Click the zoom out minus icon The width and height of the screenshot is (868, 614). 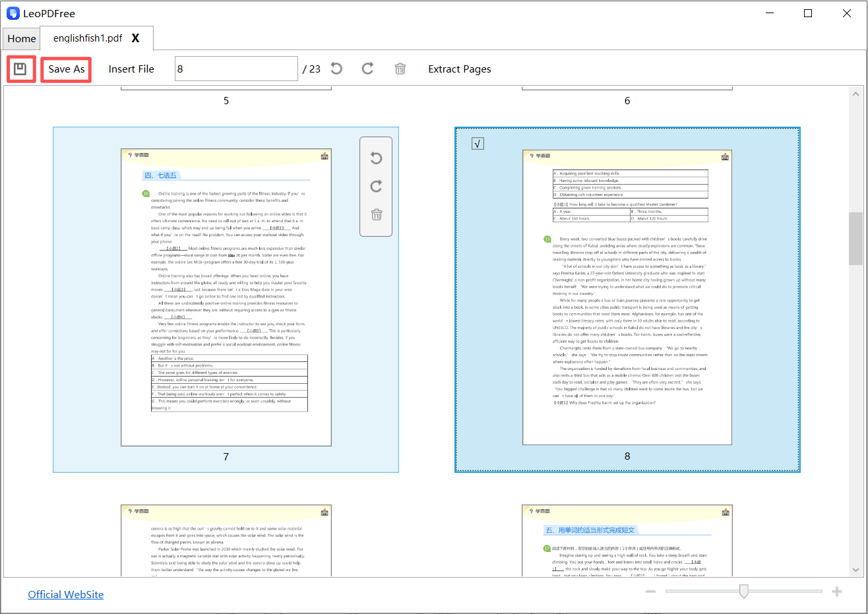(650, 592)
